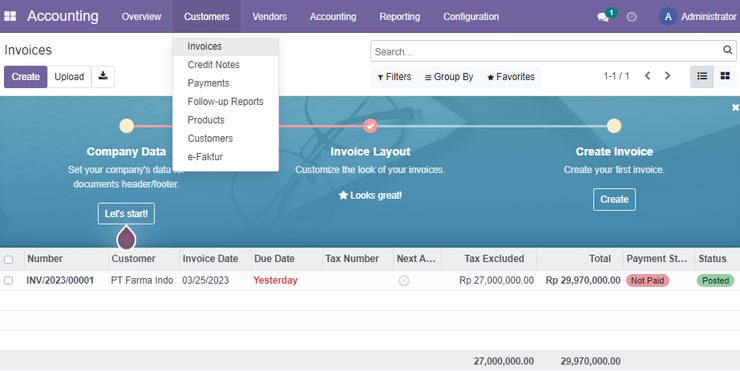Click row amount Rp 27,000,000.00
Viewport: 740px width, 371px height.
496,280
